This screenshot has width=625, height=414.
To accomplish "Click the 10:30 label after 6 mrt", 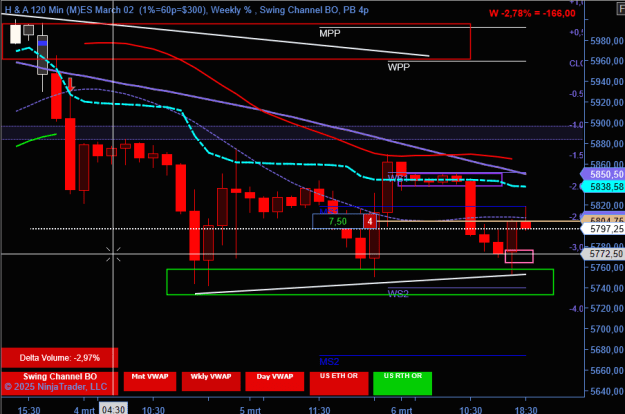I will pos(471,410).
